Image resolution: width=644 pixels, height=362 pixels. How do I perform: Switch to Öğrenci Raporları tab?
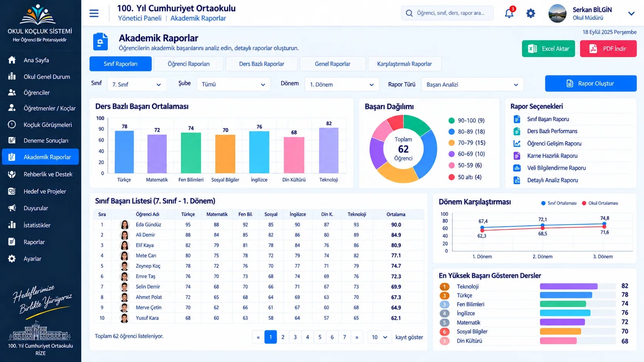pos(189,64)
